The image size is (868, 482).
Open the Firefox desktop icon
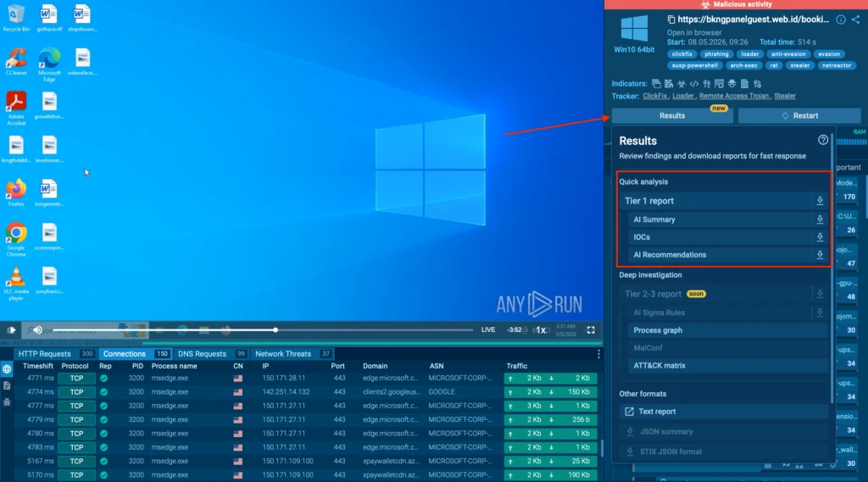[16, 192]
